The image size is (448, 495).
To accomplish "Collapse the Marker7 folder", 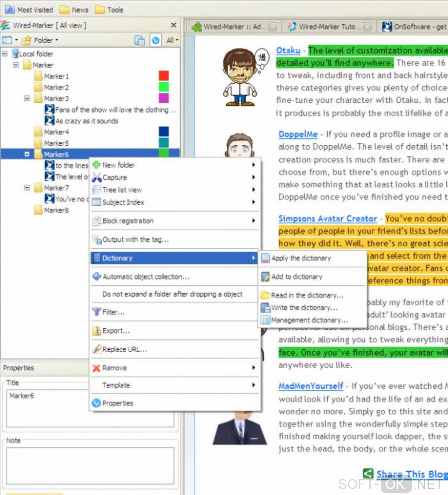I will point(27,187).
